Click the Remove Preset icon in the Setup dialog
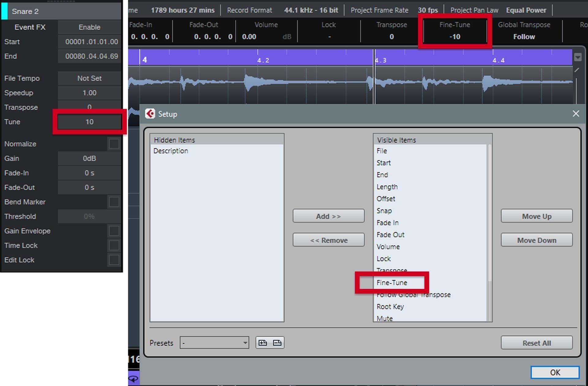 point(277,343)
